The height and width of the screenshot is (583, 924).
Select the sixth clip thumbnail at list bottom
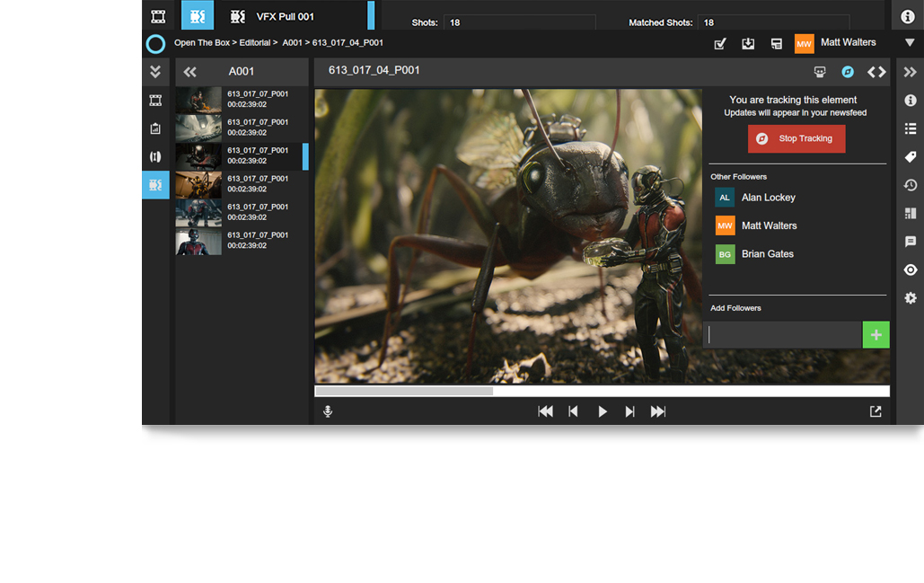click(198, 241)
